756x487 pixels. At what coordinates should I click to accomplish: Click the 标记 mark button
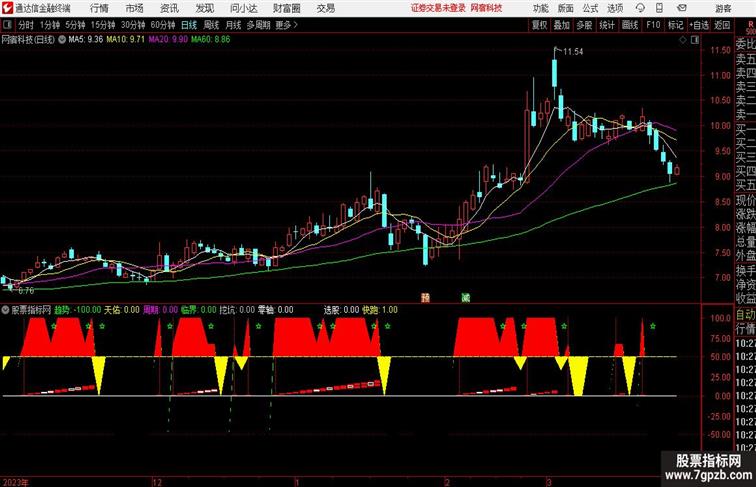click(x=675, y=25)
